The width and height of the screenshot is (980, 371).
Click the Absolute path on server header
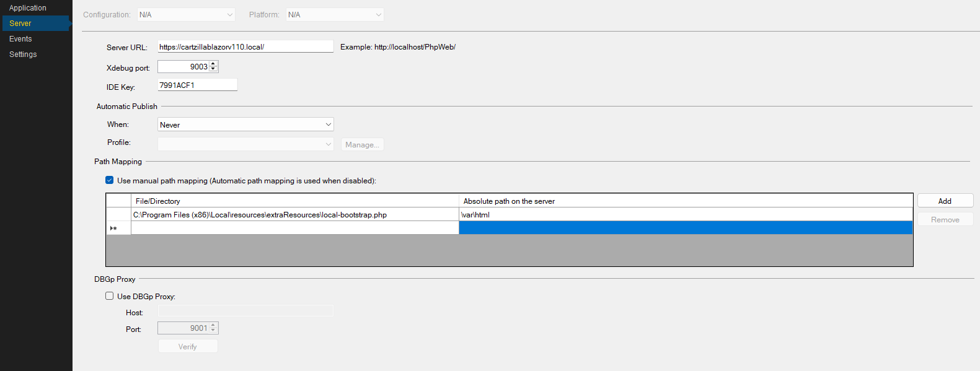[x=685, y=201]
